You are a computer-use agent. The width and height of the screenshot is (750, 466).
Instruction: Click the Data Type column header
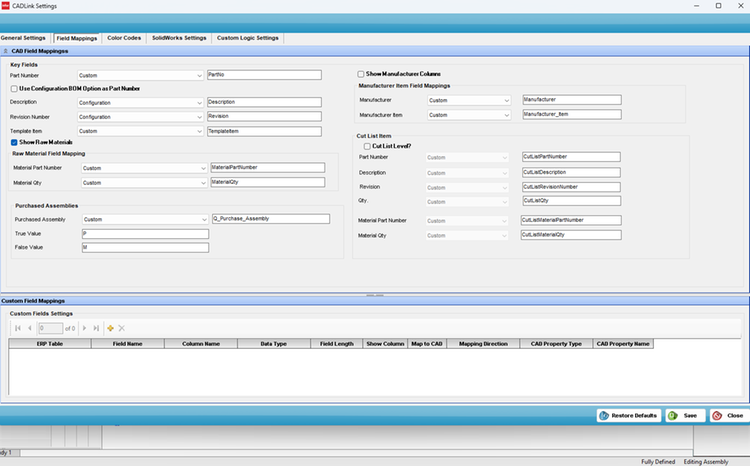point(274,344)
